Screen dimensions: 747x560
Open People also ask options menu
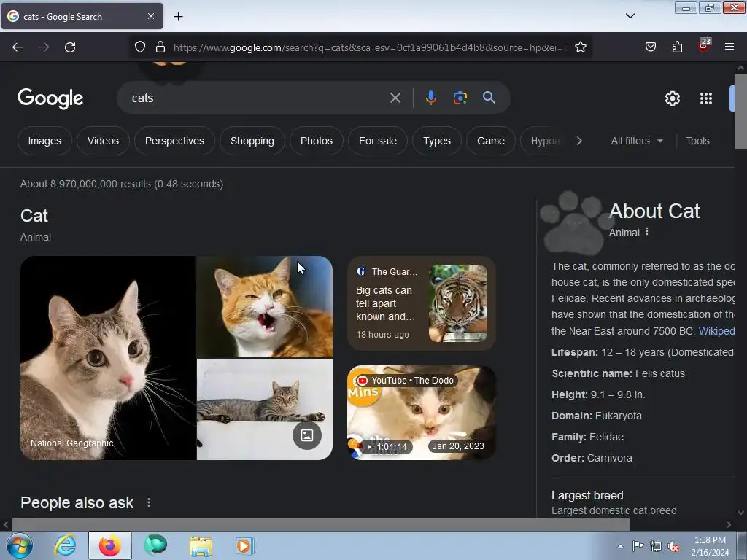click(x=149, y=502)
